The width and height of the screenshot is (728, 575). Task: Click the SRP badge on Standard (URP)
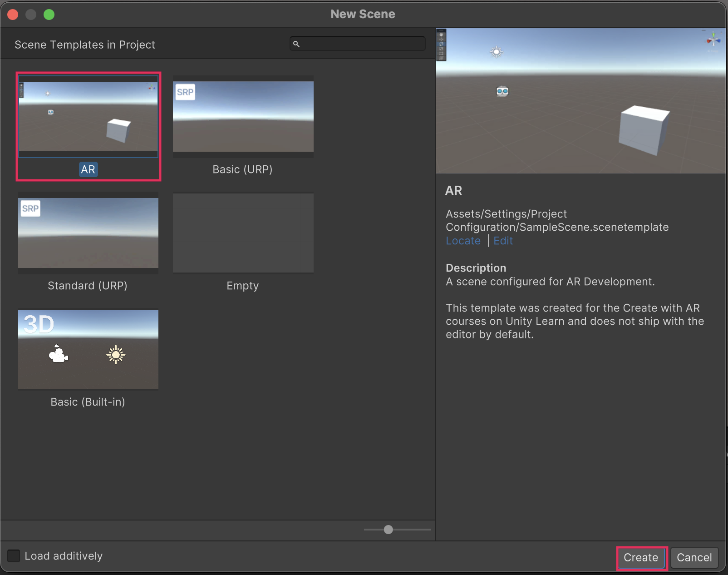pyautogui.click(x=30, y=208)
